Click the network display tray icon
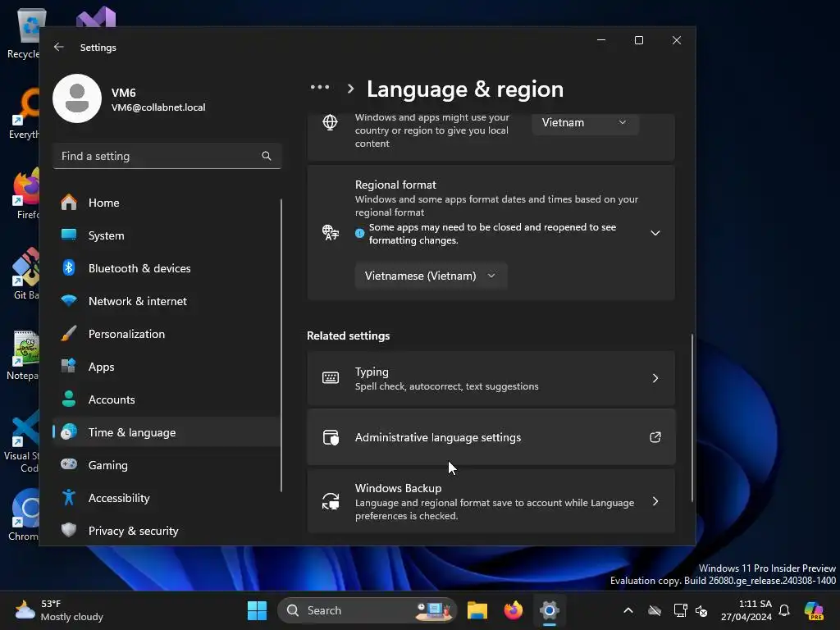This screenshot has width=840, height=630. [680, 610]
